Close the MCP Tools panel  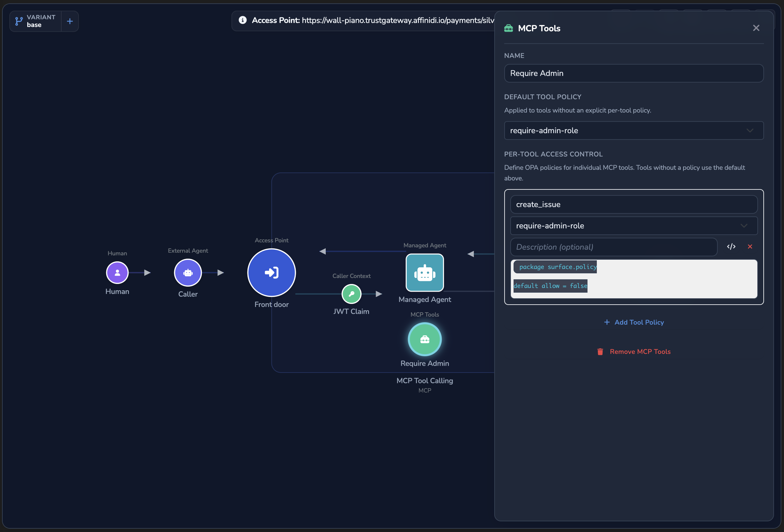coord(756,28)
